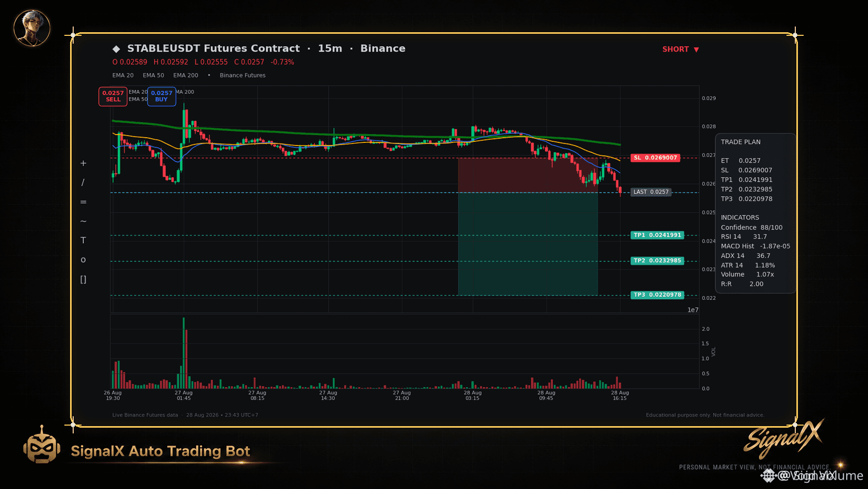The image size is (868, 489).
Task: Click the open price O 0.02589
Action: [x=130, y=62]
